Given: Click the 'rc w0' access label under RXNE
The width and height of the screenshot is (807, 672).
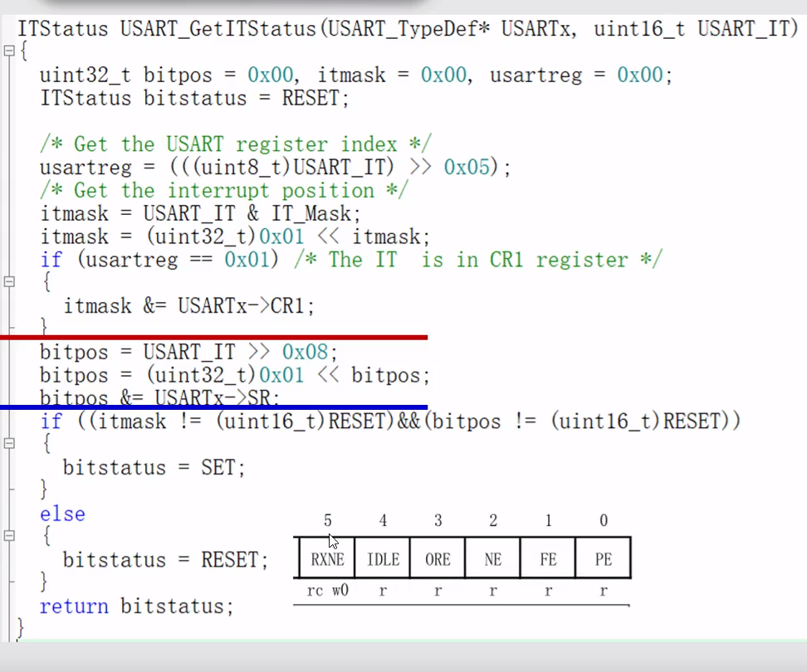Looking at the screenshot, I should pyautogui.click(x=326, y=591).
